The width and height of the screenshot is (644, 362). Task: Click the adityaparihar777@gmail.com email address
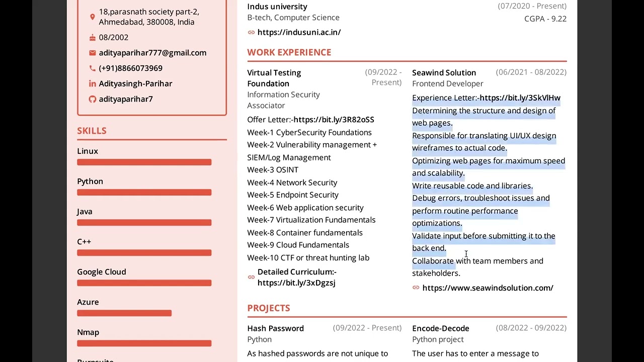click(152, 53)
